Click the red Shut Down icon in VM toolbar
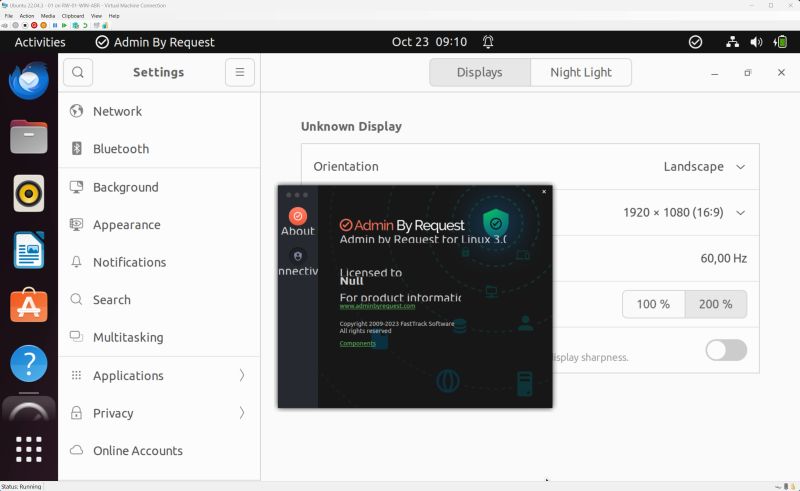 click(34, 25)
